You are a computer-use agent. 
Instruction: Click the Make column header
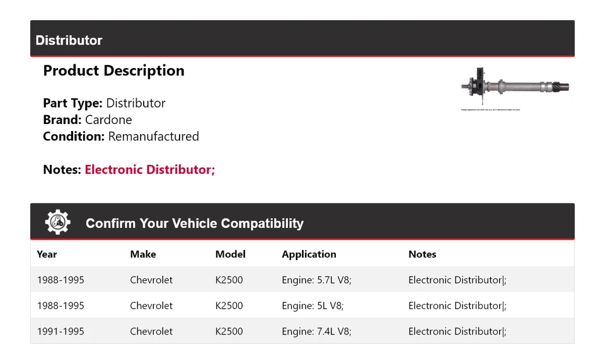pos(143,254)
